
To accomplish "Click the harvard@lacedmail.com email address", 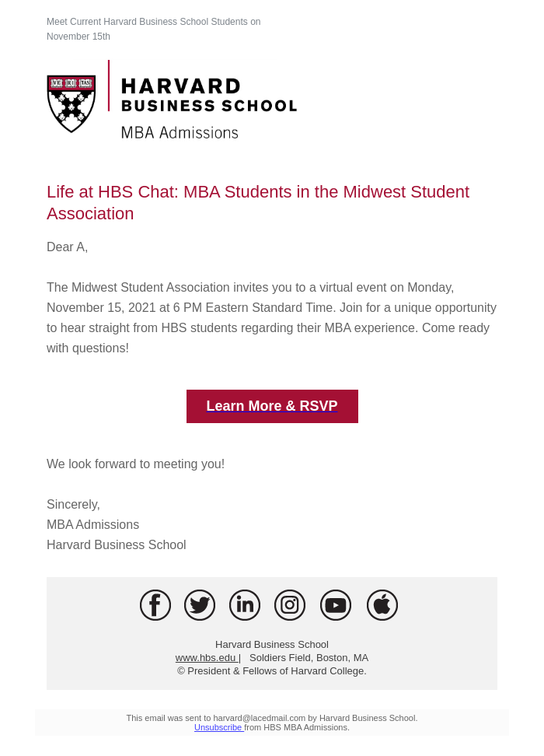I will pos(260,718).
